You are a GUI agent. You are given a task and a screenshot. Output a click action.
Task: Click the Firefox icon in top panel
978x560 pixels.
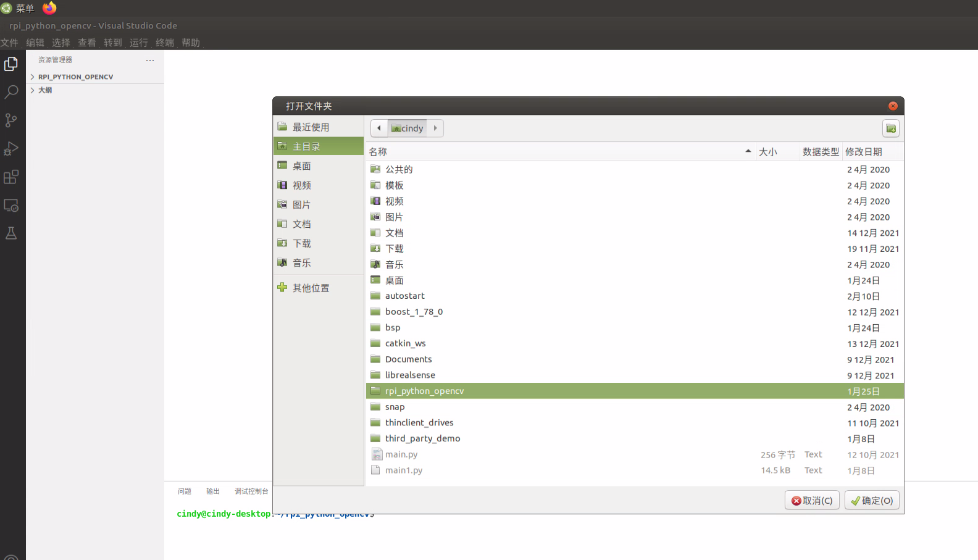click(49, 8)
